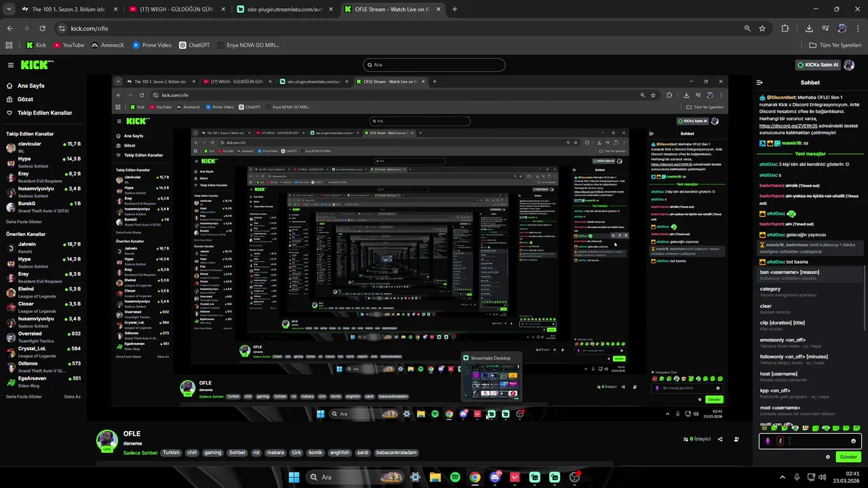Open EgeArseven channel in sidebar
868x488 pixels.
tap(43, 382)
